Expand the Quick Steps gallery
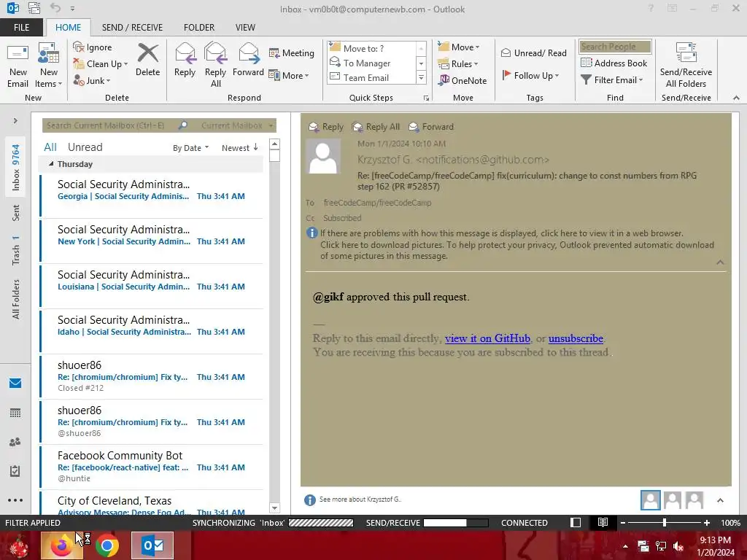This screenshot has width=747, height=560. [421, 77]
